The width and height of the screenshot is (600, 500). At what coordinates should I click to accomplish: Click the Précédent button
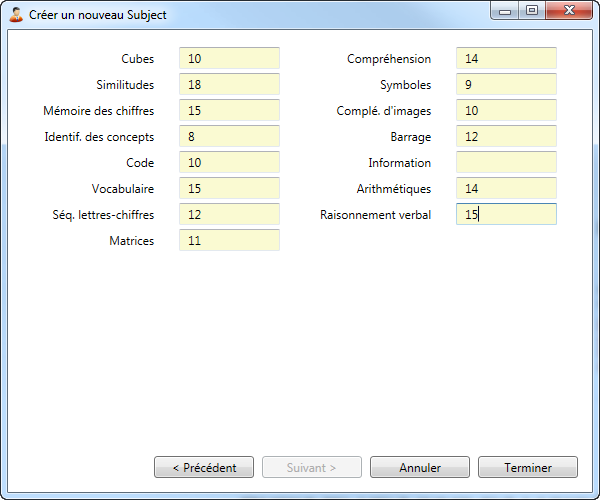(204, 467)
